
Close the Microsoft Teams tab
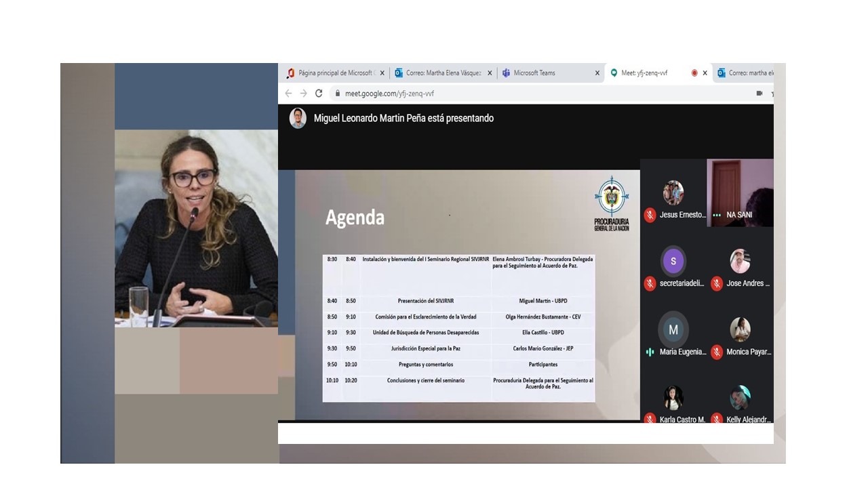tap(597, 73)
